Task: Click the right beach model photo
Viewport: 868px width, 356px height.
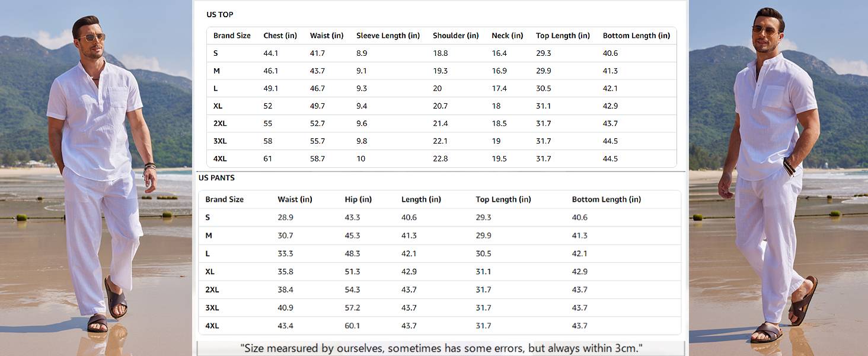Action: [778, 178]
